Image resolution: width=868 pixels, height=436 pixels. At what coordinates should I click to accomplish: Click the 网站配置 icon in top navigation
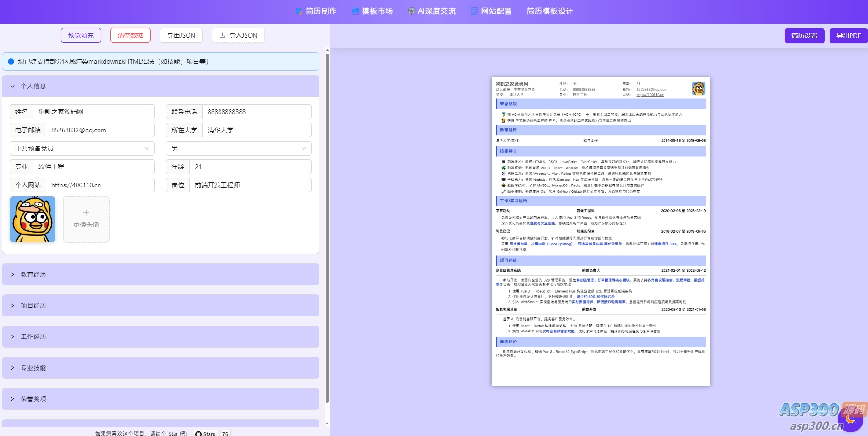click(474, 11)
